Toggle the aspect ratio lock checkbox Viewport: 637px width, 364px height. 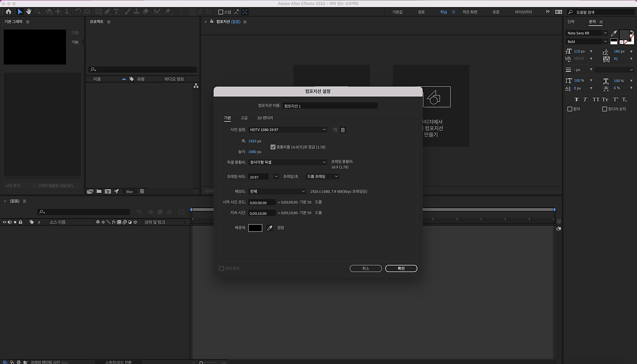click(273, 147)
